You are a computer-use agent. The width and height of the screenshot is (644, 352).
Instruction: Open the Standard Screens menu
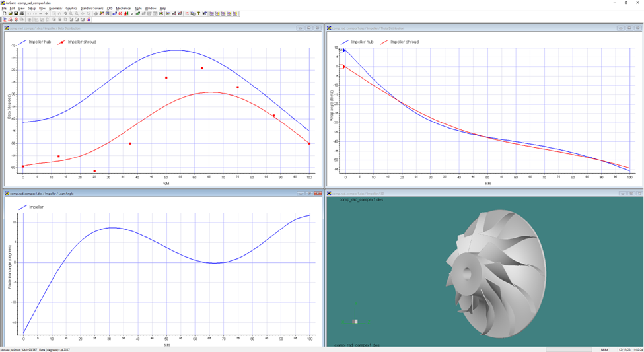92,8
